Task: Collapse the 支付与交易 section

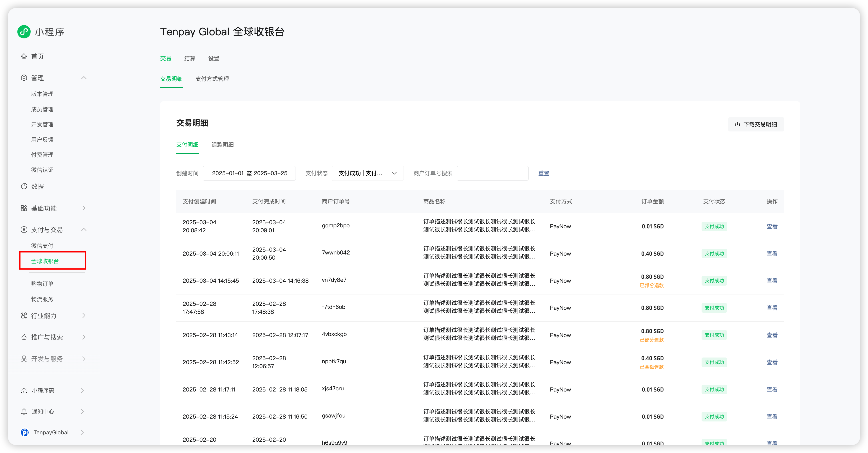Action: pyautogui.click(x=84, y=230)
